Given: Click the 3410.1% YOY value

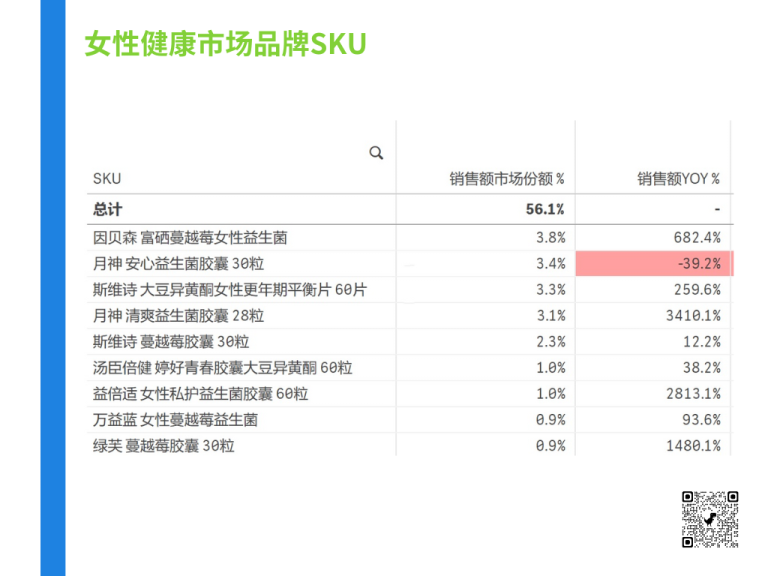Looking at the screenshot, I should click(693, 316).
